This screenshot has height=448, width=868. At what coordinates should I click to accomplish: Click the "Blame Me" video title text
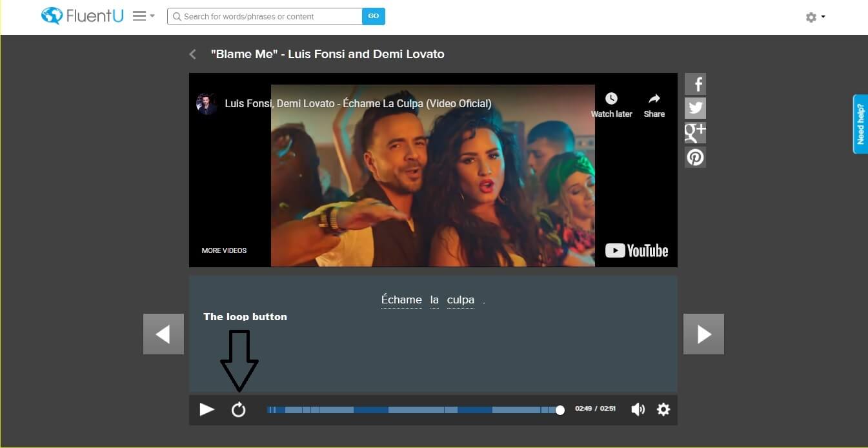[x=327, y=54]
